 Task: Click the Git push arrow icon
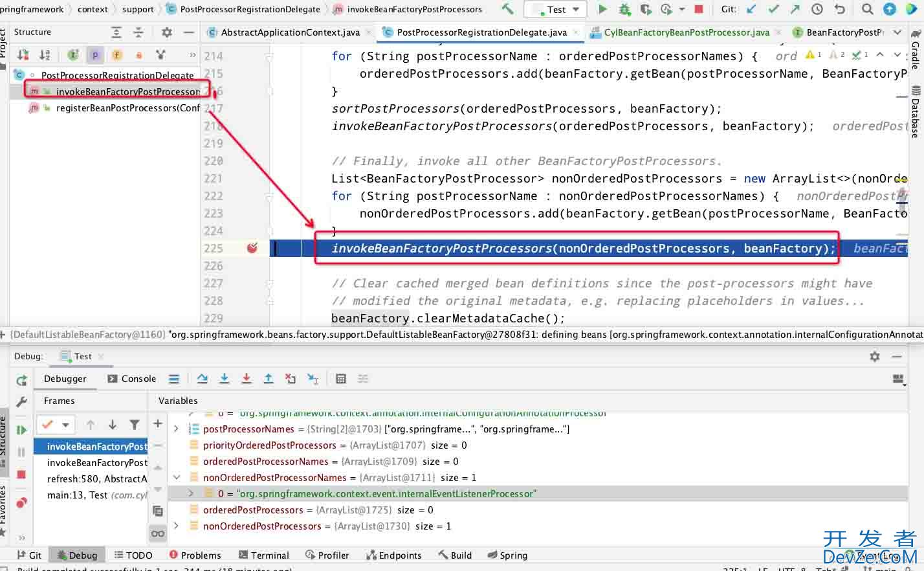[x=795, y=9]
